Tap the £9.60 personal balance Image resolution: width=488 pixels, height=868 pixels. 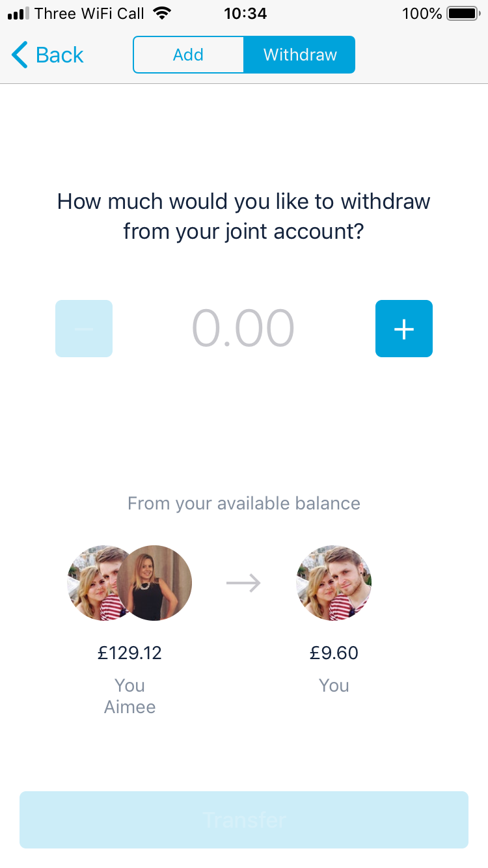click(334, 653)
